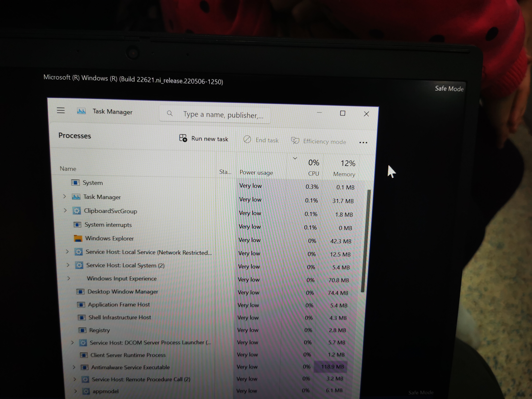This screenshot has width=532, height=399.
Task: Click the Desktop Window Manager icon
Action: coord(80,292)
